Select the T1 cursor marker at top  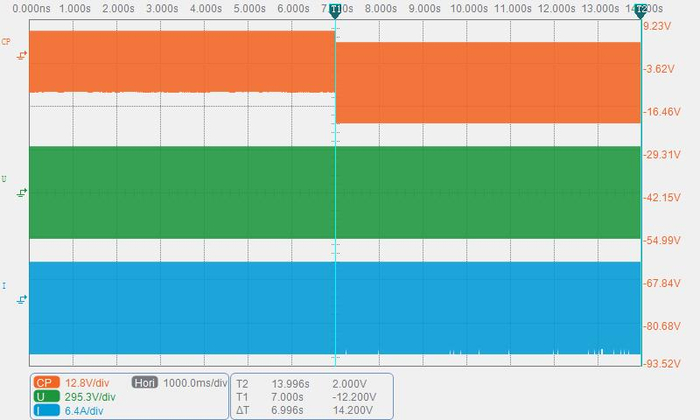[x=335, y=11]
